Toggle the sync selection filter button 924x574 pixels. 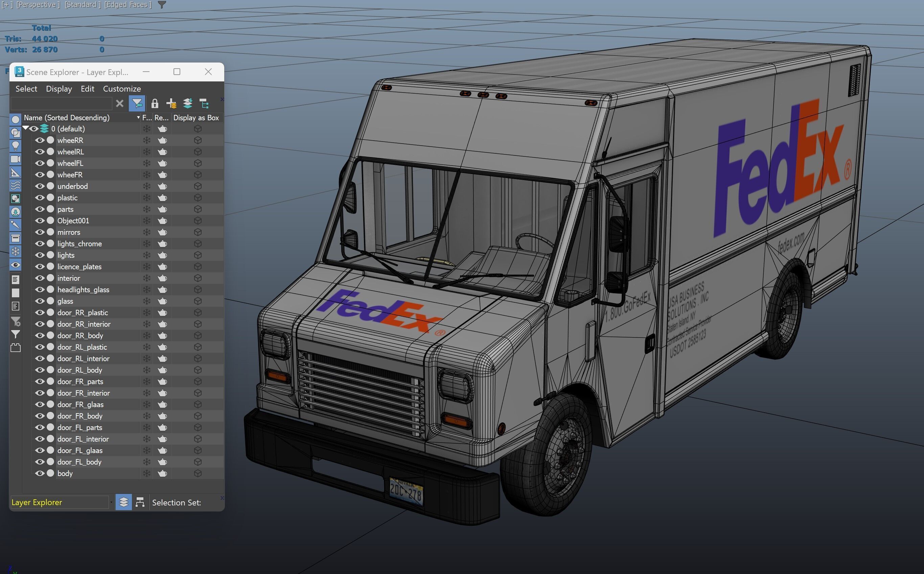[x=137, y=104]
